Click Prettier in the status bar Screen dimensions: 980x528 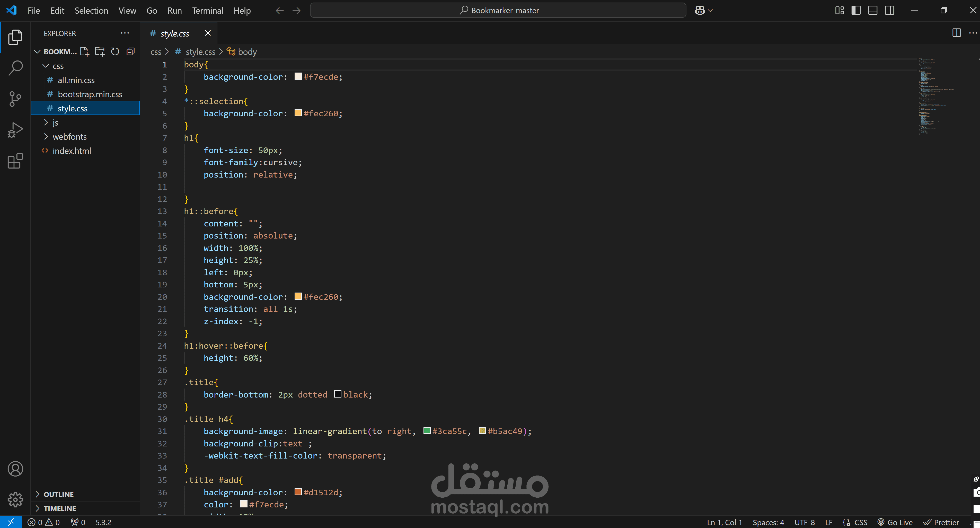click(941, 522)
